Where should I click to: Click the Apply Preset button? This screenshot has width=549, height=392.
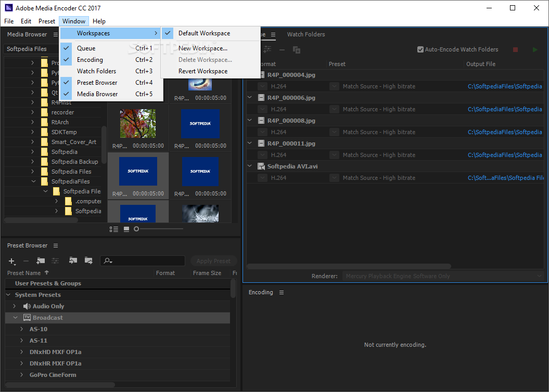coord(213,261)
